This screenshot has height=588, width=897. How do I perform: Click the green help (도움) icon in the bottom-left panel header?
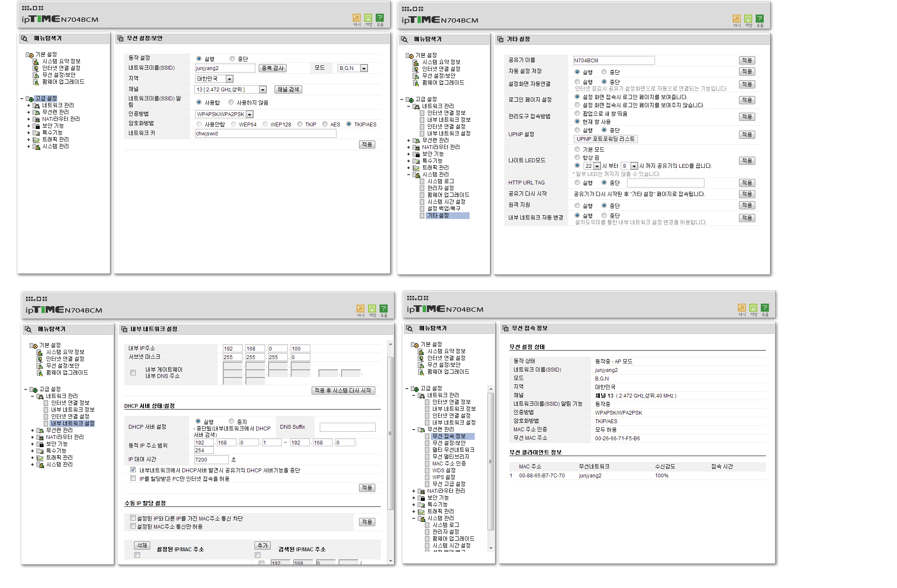[x=383, y=308]
